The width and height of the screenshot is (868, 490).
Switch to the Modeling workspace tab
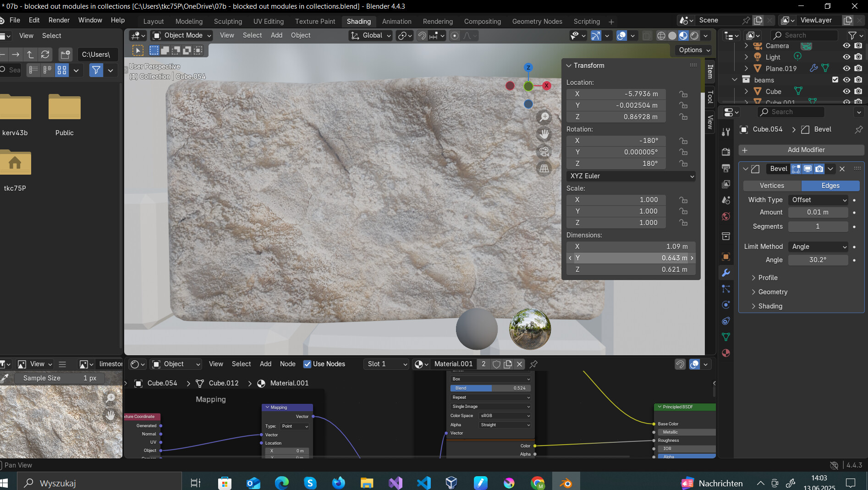coord(189,22)
